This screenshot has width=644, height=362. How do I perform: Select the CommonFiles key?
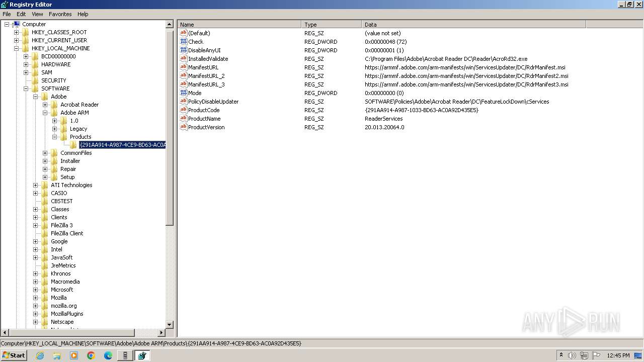[76, 153]
